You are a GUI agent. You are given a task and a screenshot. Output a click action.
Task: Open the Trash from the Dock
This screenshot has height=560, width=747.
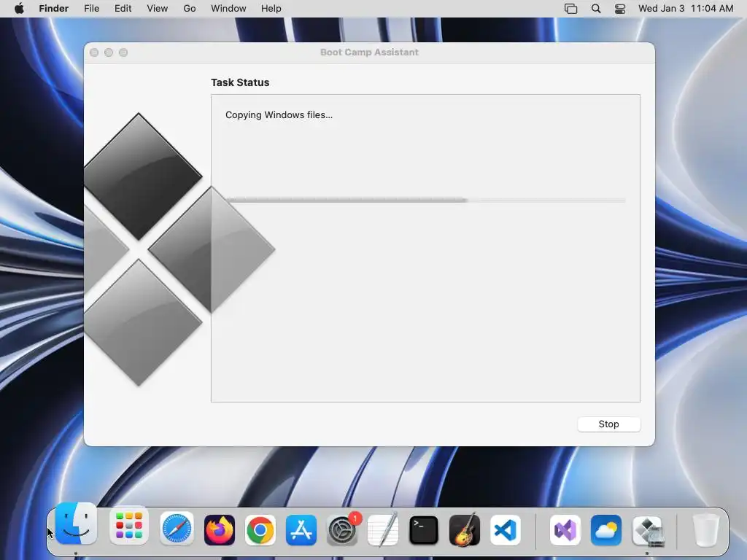pos(705,529)
